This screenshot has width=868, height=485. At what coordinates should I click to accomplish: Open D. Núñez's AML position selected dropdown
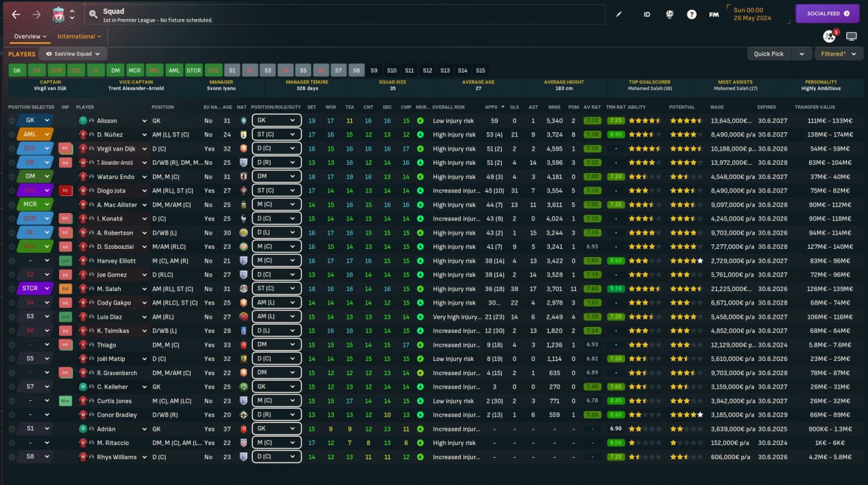click(35, 134)
